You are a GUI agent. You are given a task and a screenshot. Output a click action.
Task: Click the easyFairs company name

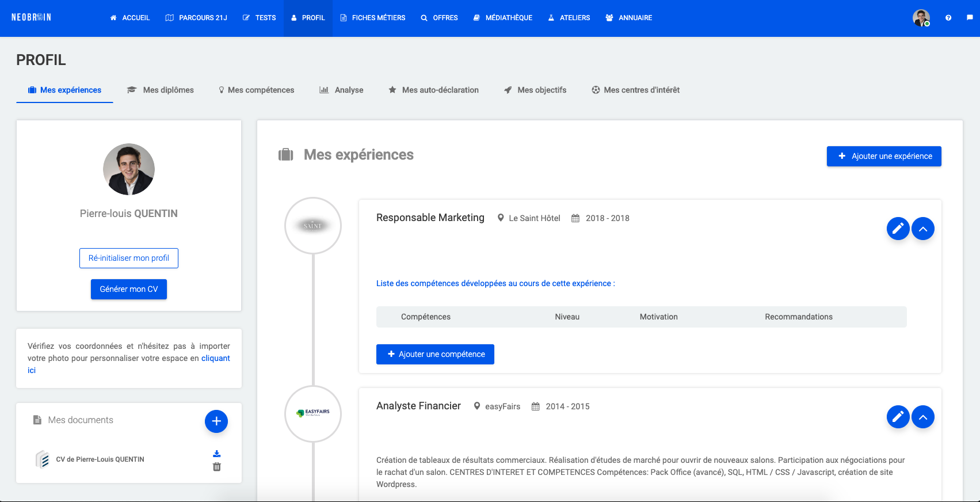click(x=502, y=406)
